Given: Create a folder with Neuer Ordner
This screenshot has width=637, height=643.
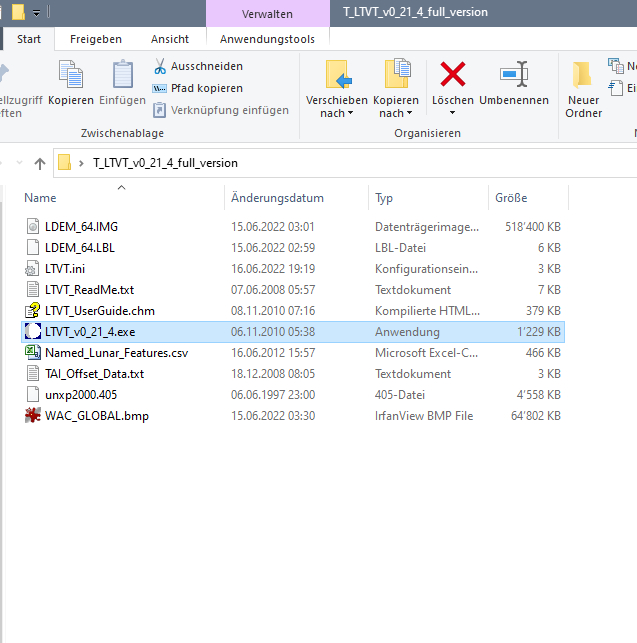Looking at the screenshot, I should tap(583, 90).
